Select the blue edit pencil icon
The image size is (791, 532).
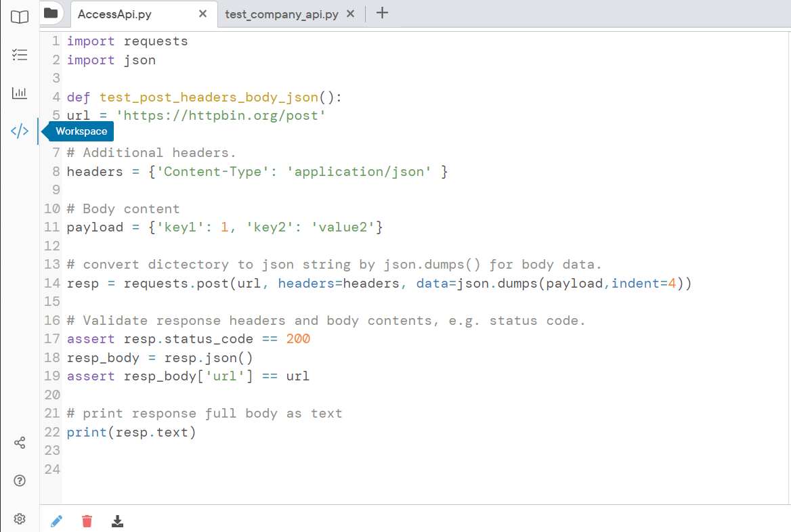click(56, 520)
